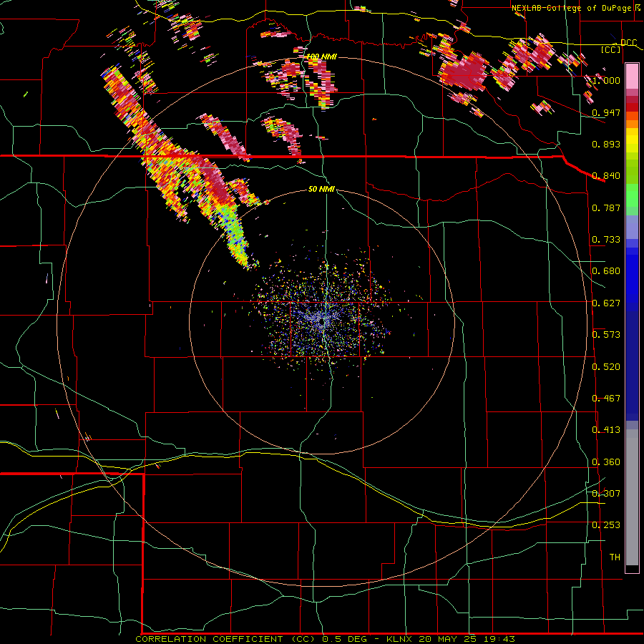Click the 0.893 scale value
The image size is (644, 644).
click(606, 144)
